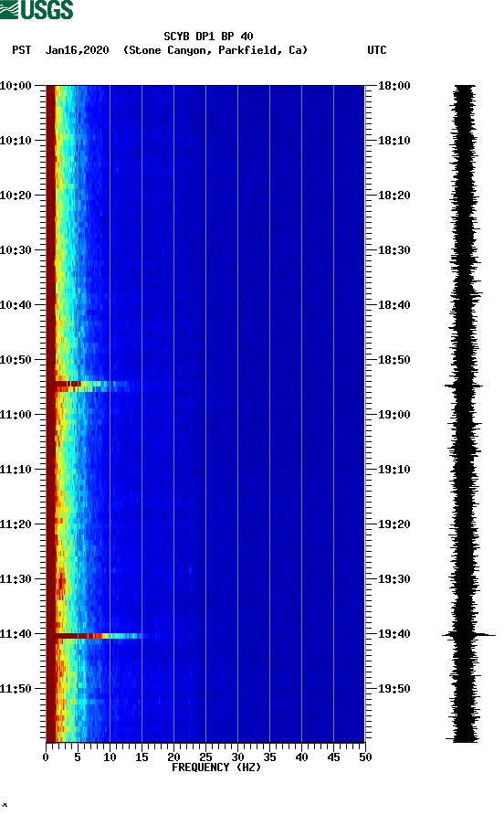Viewport: 504px width, 815px height.
Task: Click the '19:10' UTC time label
Action: coord(394,470)
